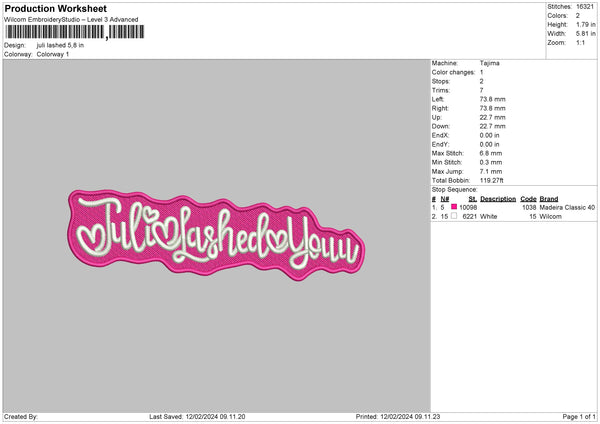
Task: Click the stitches count '16321'
Action: click(585, 7)
